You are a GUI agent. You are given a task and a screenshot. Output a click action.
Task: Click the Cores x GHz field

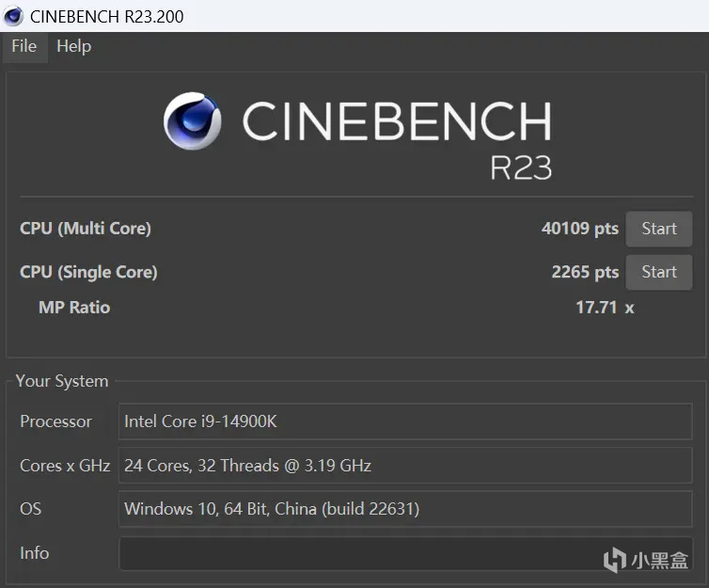coord(405,466)
